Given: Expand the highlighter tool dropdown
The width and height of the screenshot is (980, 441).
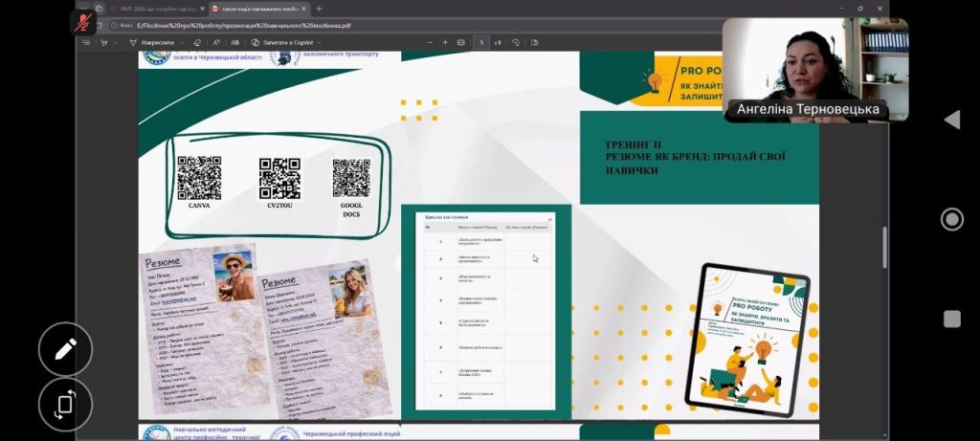Looking at the screenshot, I should pyautogui.click(x=117, y=43).
